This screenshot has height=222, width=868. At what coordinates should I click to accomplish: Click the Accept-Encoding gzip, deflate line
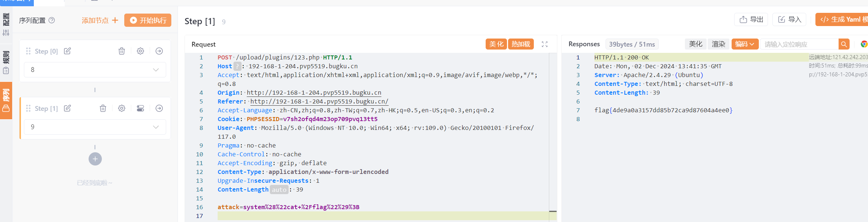point(272,163)
